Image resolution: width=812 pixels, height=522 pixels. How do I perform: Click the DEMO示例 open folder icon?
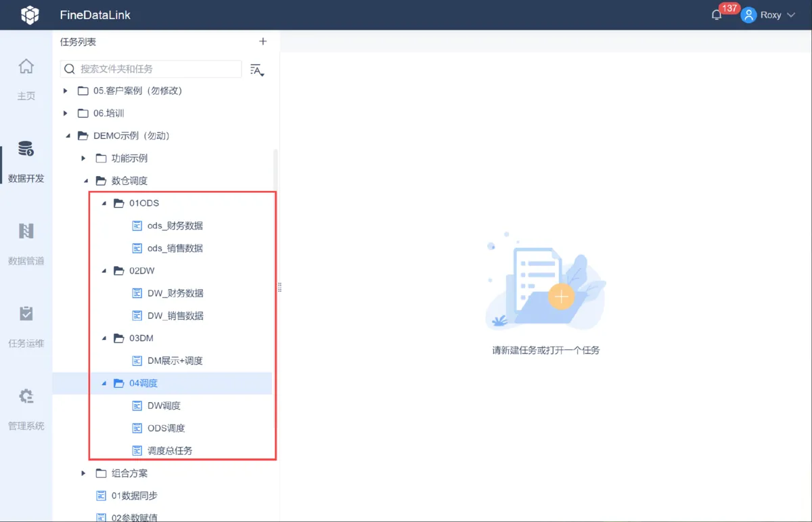[x=83, y=136]
